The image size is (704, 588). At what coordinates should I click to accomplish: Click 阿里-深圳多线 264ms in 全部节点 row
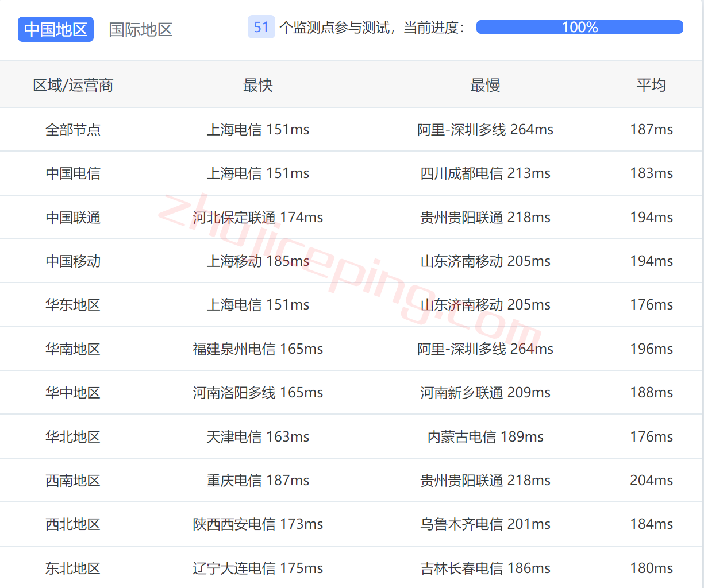[x=485, y=129]
